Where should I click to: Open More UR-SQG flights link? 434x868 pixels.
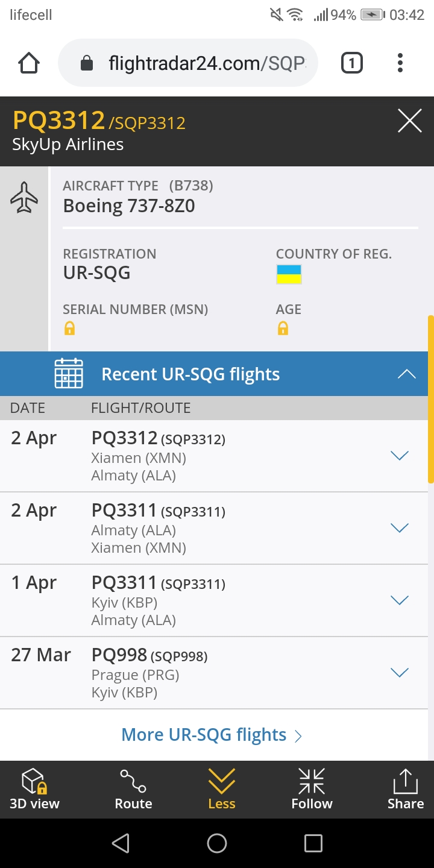212,735
